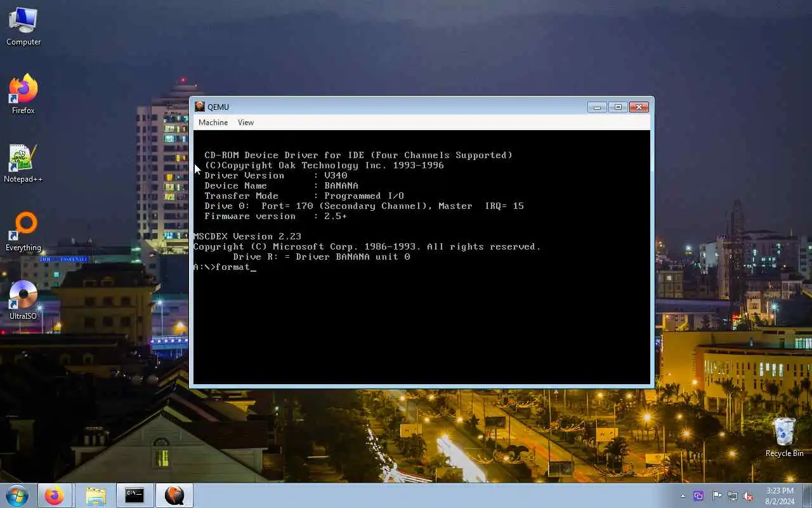Open the clock showing 3:23 PM
The width and height of the screenshot is (812, 508).
click(x=780, y=496)
